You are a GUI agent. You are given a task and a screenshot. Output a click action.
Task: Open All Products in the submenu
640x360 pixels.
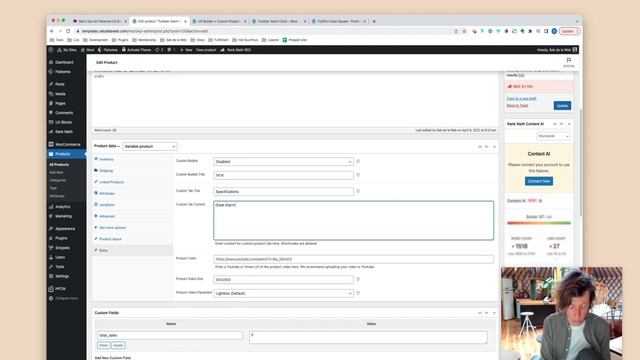(x=59, y=164)
